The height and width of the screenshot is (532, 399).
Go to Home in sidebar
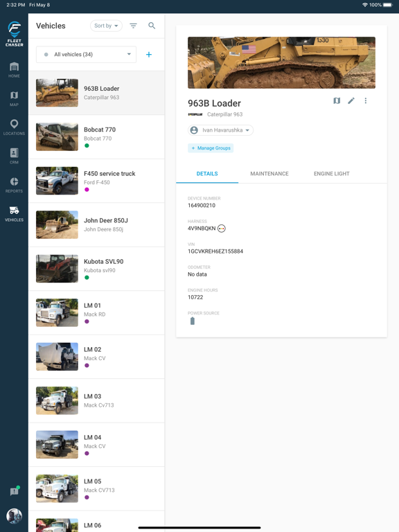pyautogui.click(x=15, y=70)
